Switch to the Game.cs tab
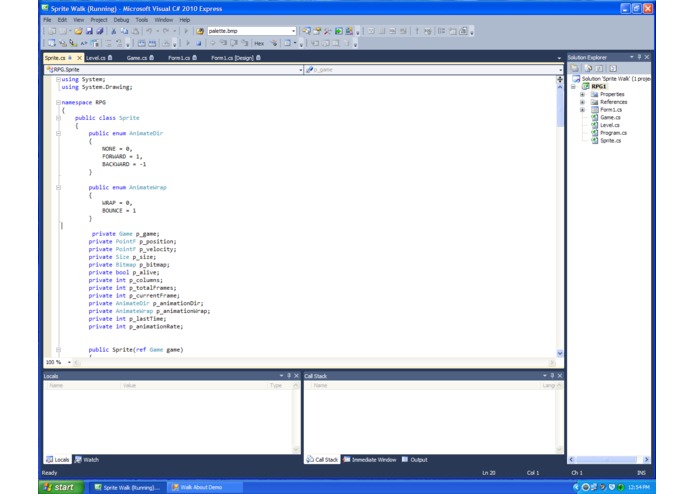The width and height of the screenshot is (695, 494). [140, 58]
